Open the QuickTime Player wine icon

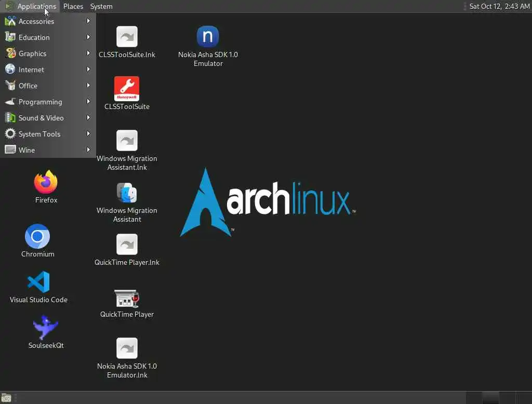pyautogui.click(x=127, y=298)
